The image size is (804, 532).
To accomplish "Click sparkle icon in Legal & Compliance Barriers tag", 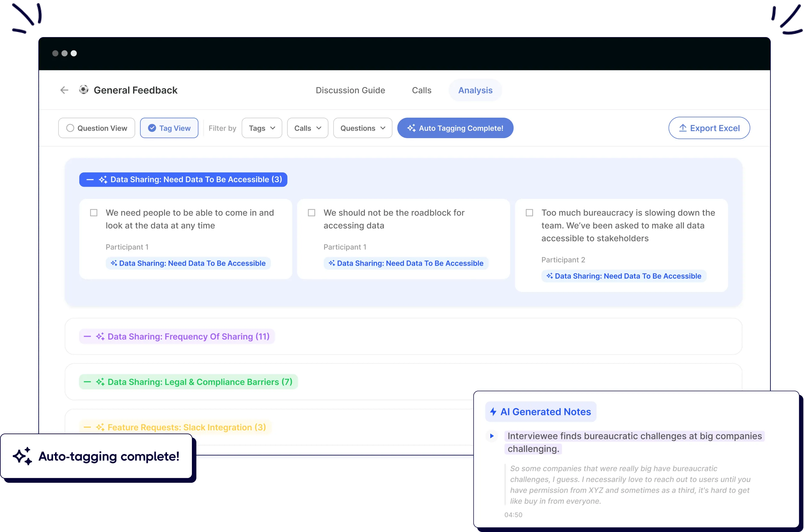I will coord(100,382).
